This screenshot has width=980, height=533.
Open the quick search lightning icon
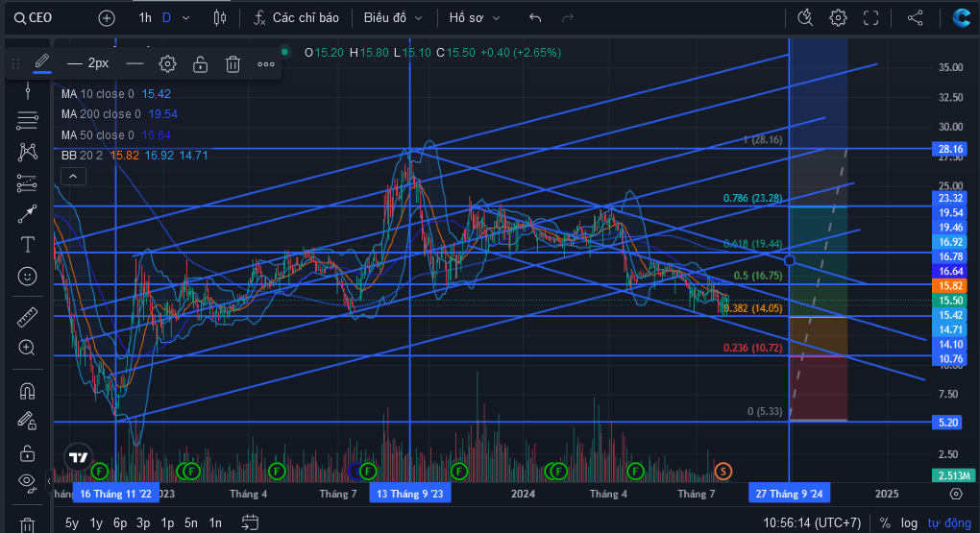tap(805, 18)
